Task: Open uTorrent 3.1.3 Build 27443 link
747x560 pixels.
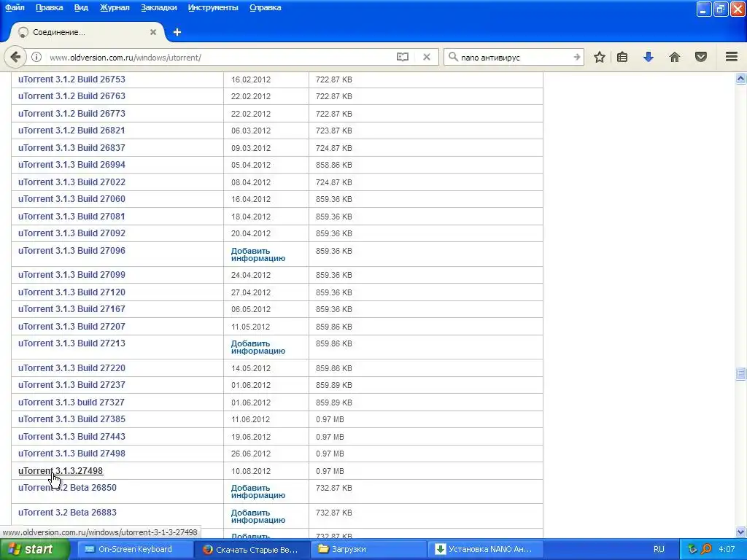Action: click(x=71, y=437)
